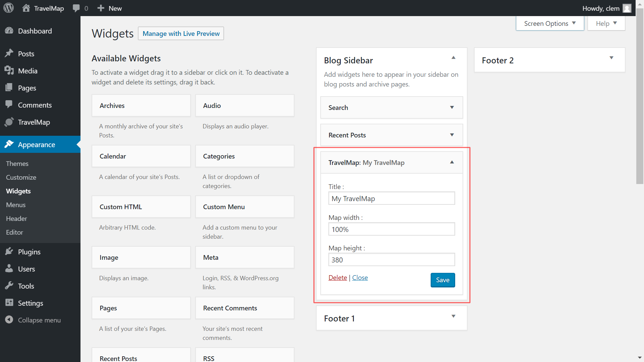Click the Users icon in sidebar

[x=9, y=269]
